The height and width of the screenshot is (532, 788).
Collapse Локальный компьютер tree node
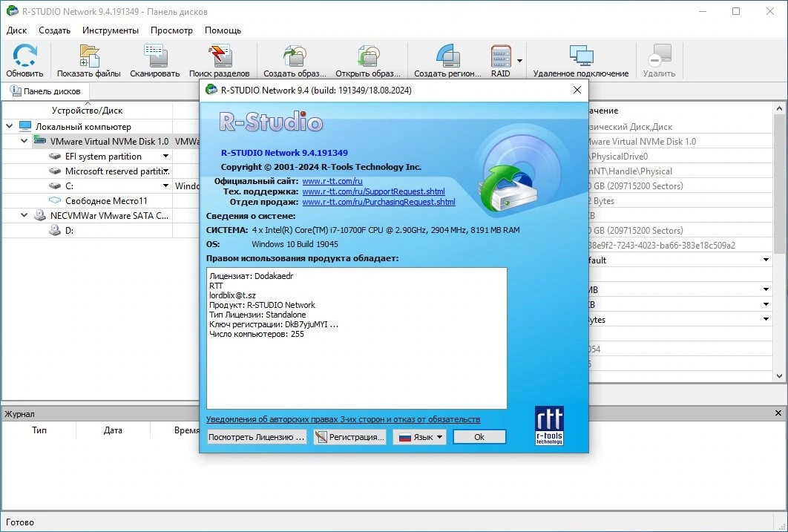pos(10,126)
